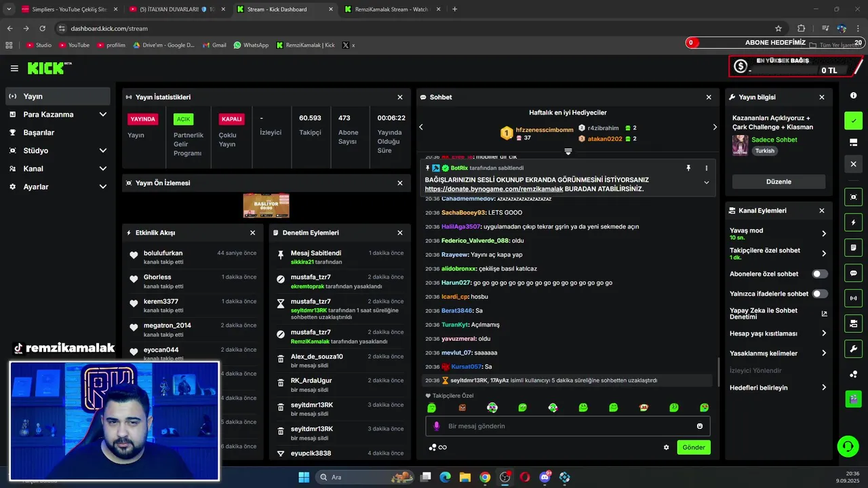Click the green headset support button
Image resolution: width=868 pixels, height=488 pixels.
(848, 446)
